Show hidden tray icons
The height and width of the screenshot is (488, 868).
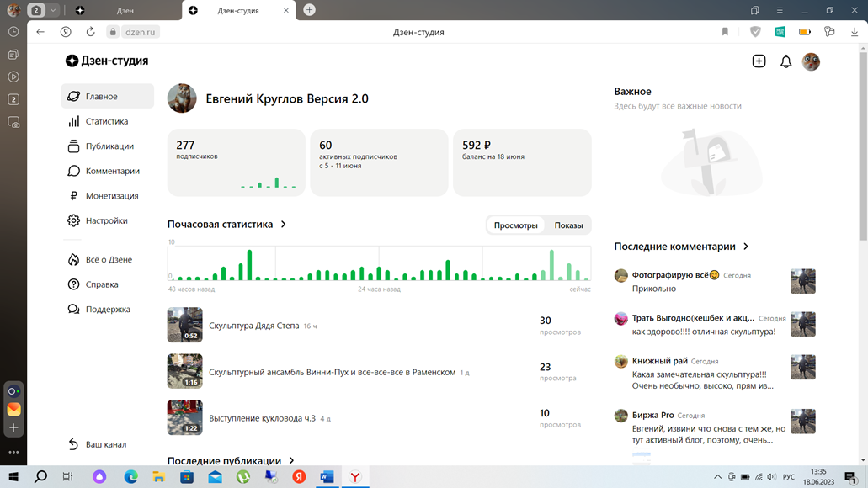click(717, 476)
